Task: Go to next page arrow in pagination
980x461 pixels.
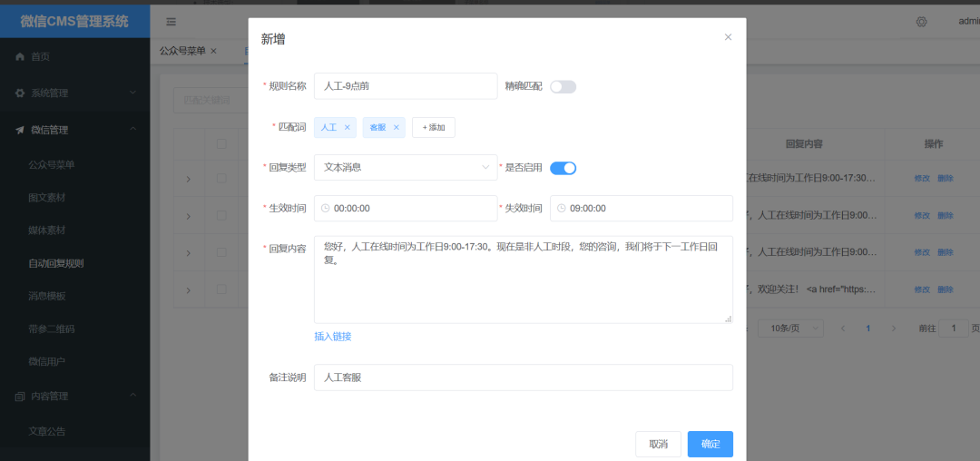Action: (894, 328)
